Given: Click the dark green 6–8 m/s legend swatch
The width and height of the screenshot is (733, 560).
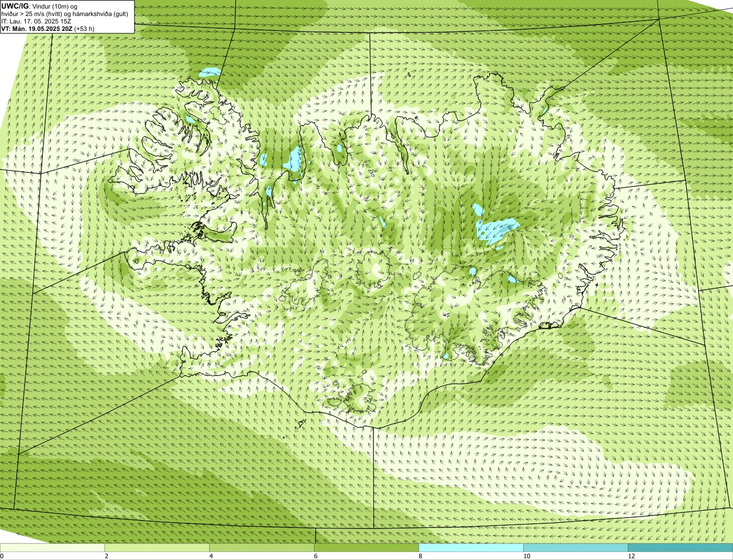Looking at the screenshot, I should click(367, 547).
